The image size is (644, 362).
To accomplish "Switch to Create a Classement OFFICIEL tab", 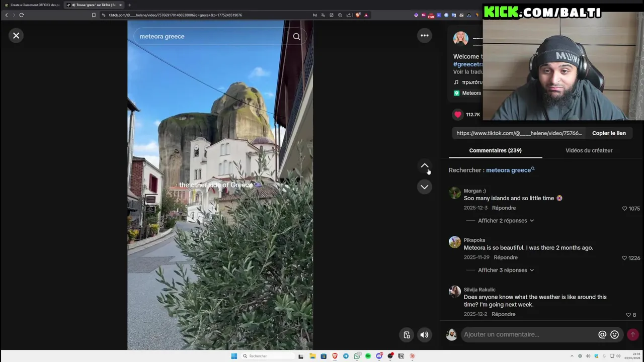I will (32, 5).
